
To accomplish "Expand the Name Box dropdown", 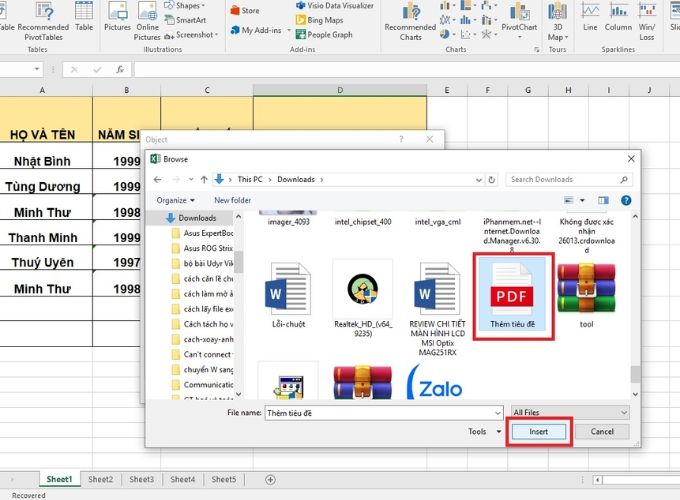I will tap(37, 69).
